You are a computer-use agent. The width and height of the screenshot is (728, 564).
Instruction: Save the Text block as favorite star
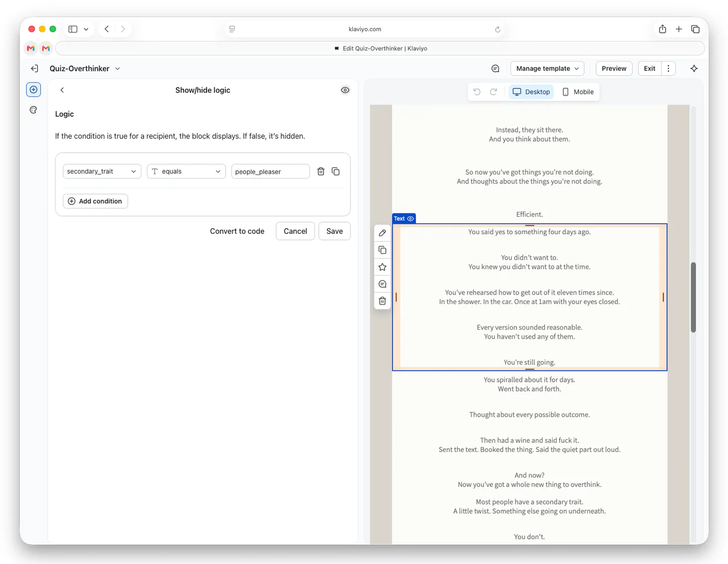382,267
